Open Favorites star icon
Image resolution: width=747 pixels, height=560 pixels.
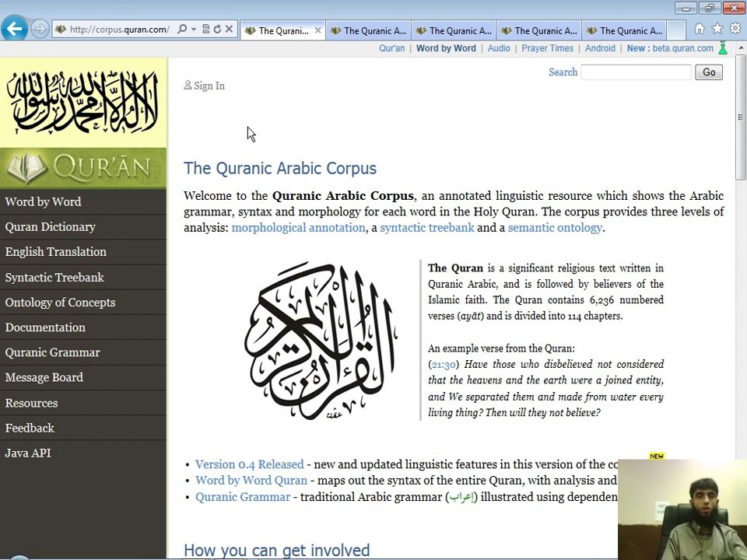[x=717, y=29]
